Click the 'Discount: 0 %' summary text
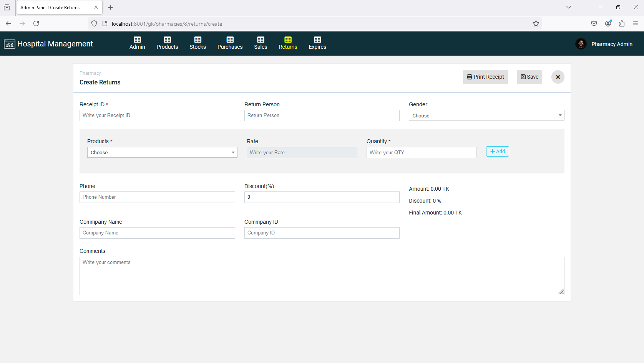Image resolution: width=644 pixels, height=363 pixels. 425,201
